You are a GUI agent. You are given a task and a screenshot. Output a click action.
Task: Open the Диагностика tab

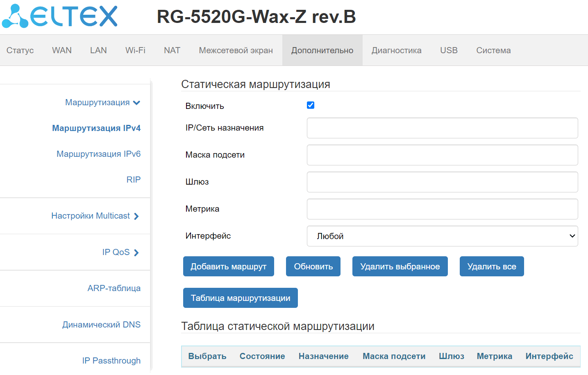point(397,50)
